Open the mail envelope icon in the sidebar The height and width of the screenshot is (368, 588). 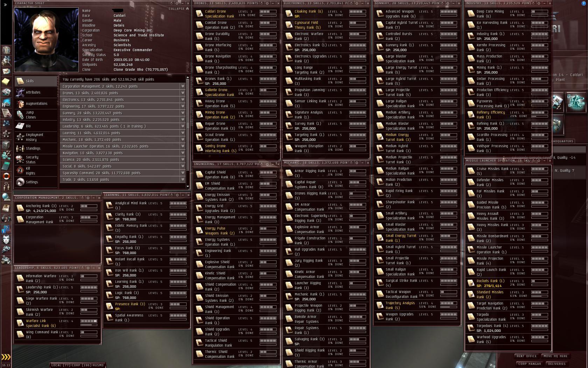(x=6, y=71)
